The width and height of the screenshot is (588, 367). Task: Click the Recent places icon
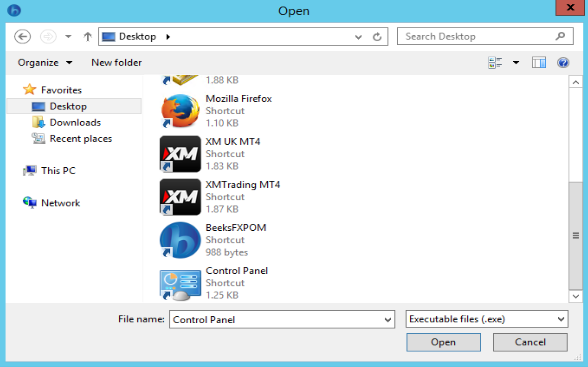coord(38,139)
